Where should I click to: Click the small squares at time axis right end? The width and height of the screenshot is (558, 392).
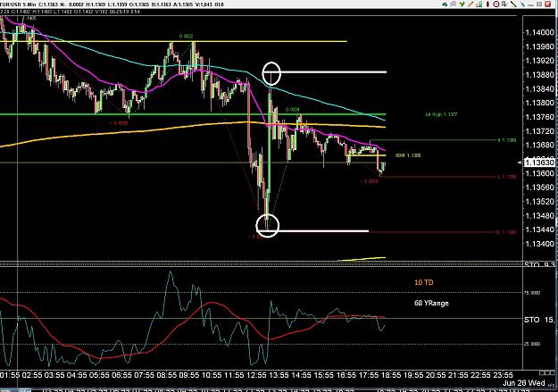point(547,372)
